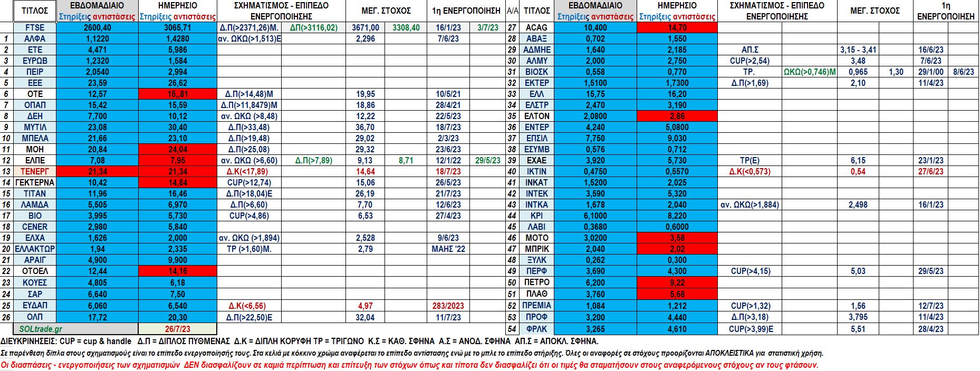This screenshot has width=980, height=371.
Task: Click the ΠΡΕΜΙΑ title cell
Action: point(536,306)
